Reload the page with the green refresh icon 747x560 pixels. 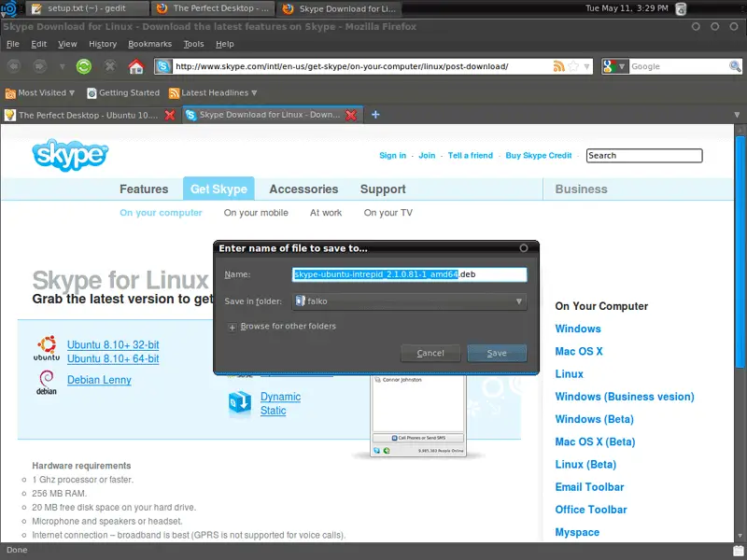(x=84, y=66)
